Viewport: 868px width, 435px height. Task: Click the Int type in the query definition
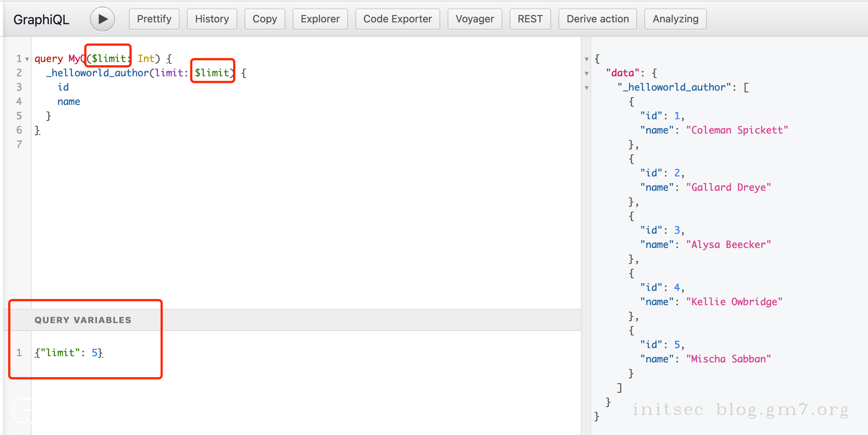pyautogui.click(x=146, y=59)
